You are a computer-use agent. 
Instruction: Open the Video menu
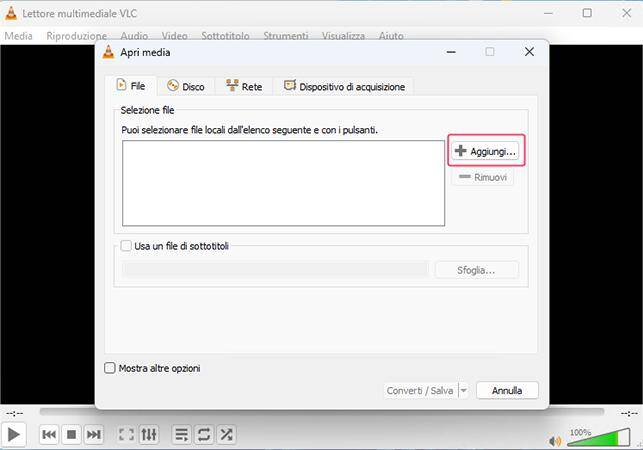pyautogui.click(x=175, y=36)
